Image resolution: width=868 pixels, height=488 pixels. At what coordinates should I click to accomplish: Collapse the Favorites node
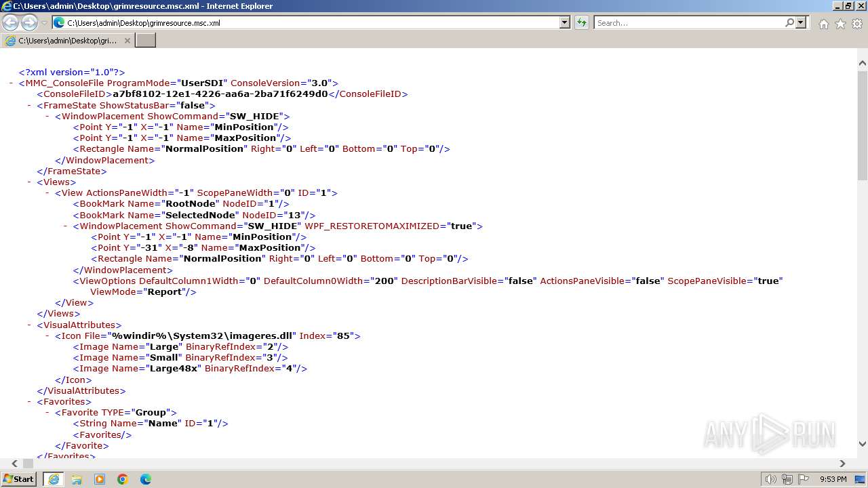(x=30, y=401)
